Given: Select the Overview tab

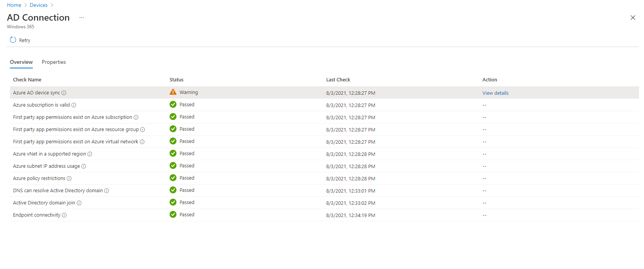Looking at the screenshot, I should 21,62.
